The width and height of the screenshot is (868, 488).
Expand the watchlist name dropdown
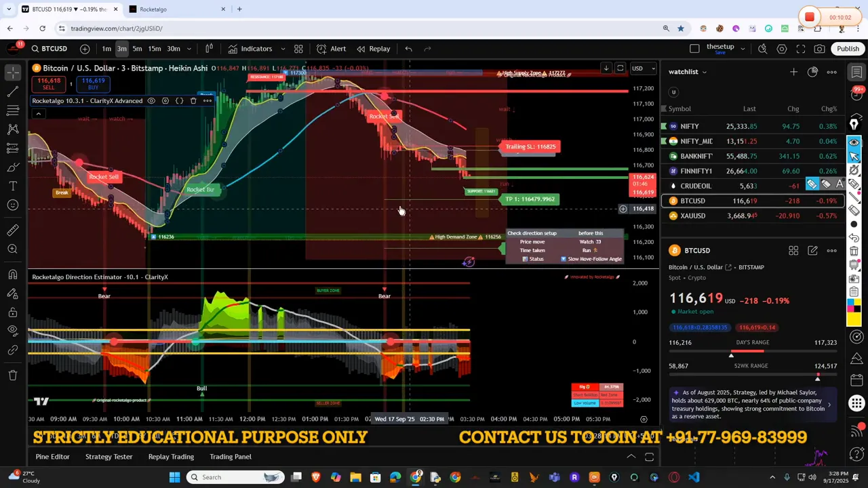tap(704, 72)
